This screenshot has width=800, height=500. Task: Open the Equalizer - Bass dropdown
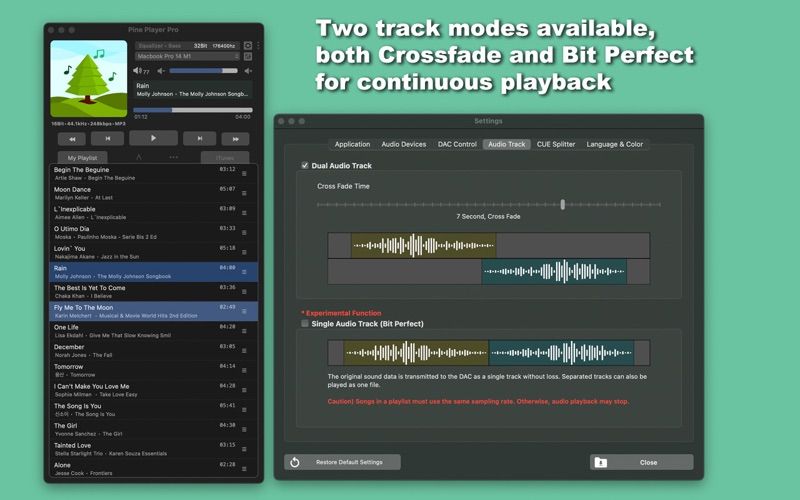coord(187,45)
